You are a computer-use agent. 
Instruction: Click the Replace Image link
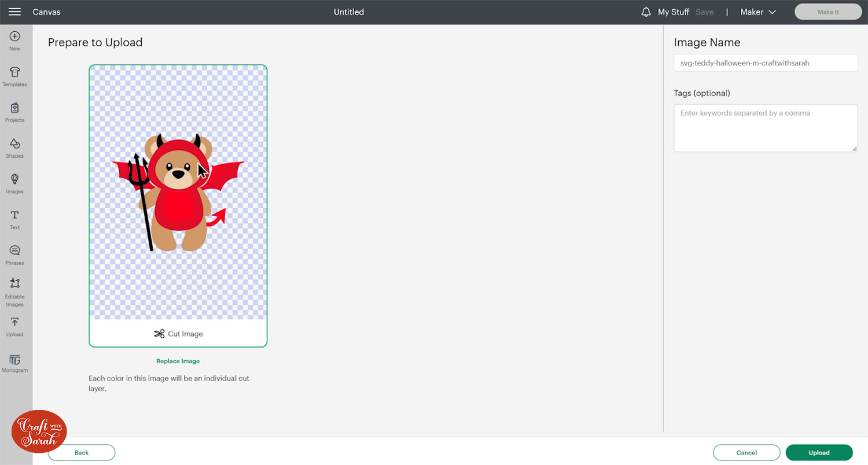tap(178, 361)
